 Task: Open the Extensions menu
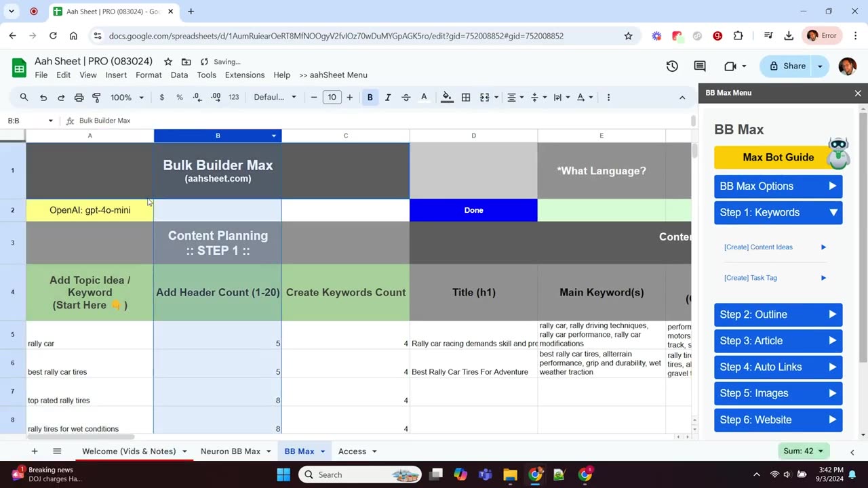tap(245, 75)
